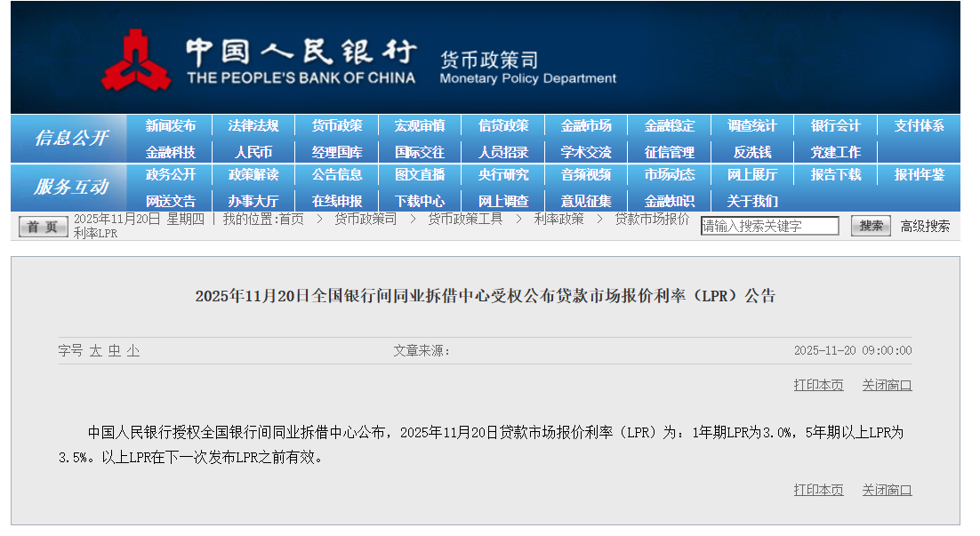The width and height of the screenshot is (980, 536).
Task: Open 网上调查 link
Action: [x=503, y=201]
